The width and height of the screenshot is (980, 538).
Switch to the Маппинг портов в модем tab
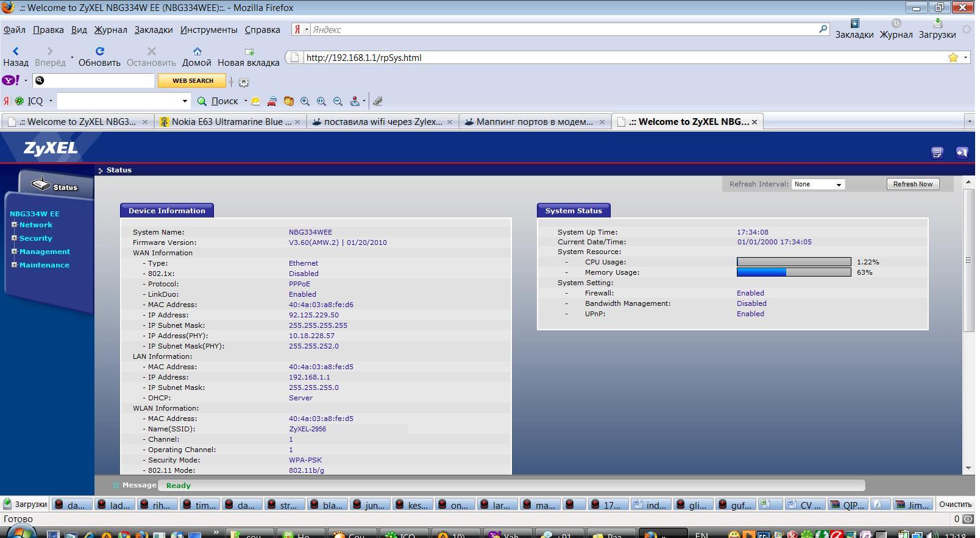click(x=534, y=122)
